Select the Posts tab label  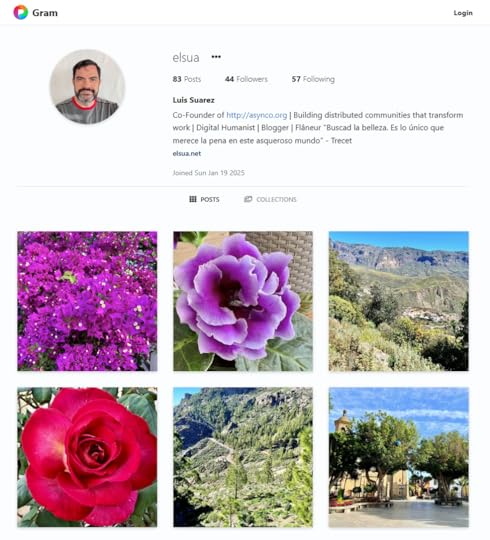tap(210, 199)
